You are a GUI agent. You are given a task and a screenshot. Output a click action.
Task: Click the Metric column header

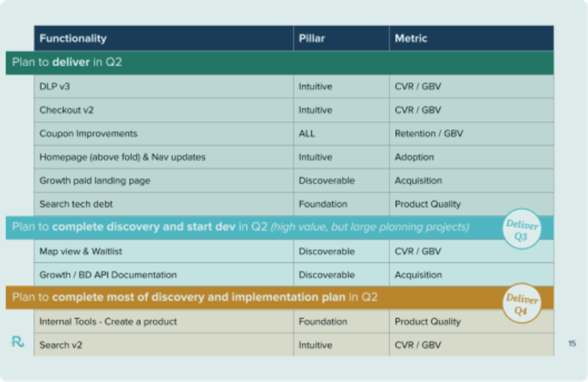click(411, 38)
